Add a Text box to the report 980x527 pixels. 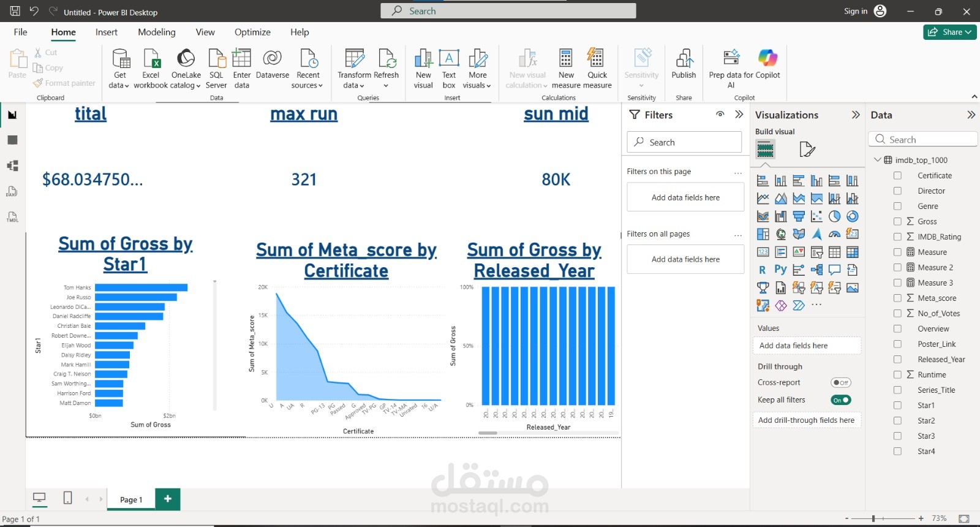(x=449, y=69)
